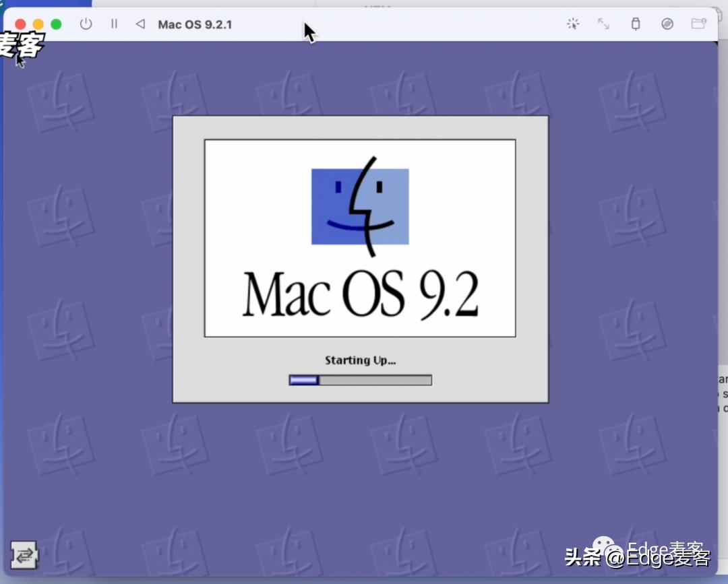Select the disk swap icon in bottom left

(x=25, y=555)
